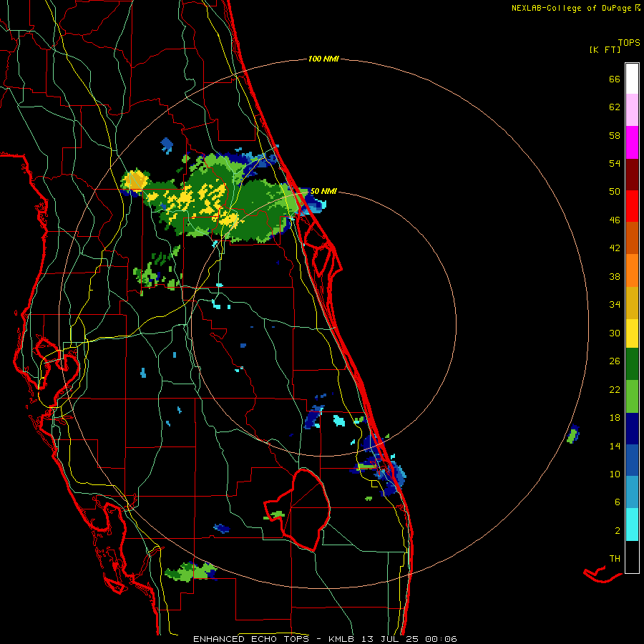Click the [K FT] units label
Viewport: 644px width, 644px height.
click(x=605, y=49)
